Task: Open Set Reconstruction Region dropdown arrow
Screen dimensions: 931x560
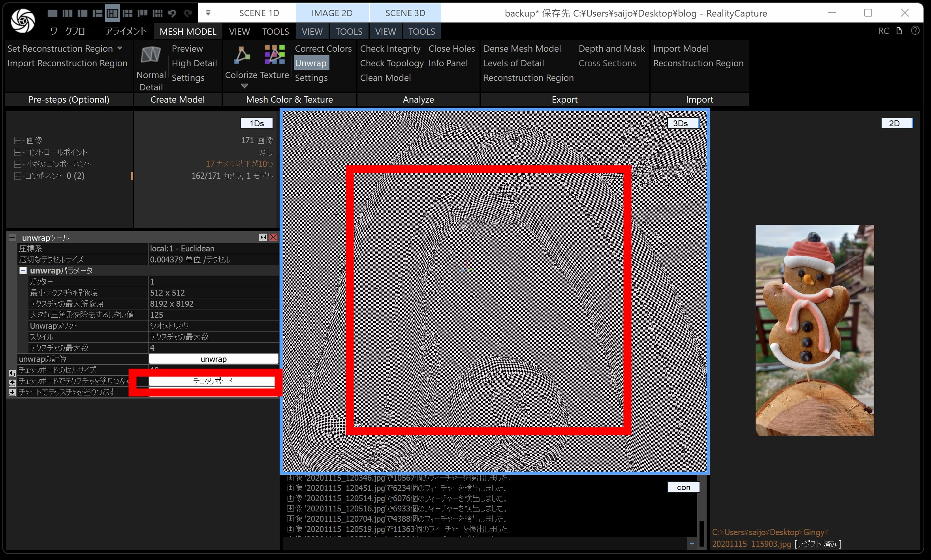Action: click(120, 48)
